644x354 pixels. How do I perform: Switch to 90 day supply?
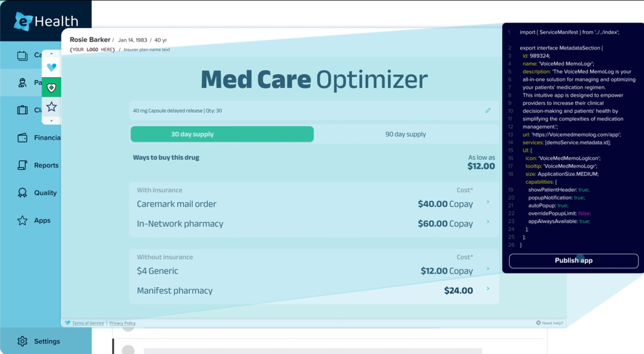tap(405, 134)
